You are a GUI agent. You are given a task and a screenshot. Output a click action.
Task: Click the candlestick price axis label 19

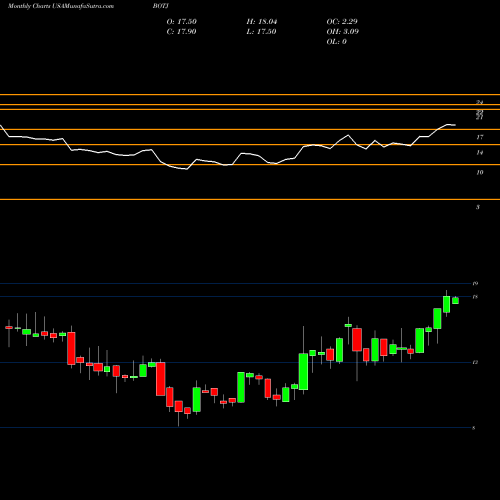point(475,284)
